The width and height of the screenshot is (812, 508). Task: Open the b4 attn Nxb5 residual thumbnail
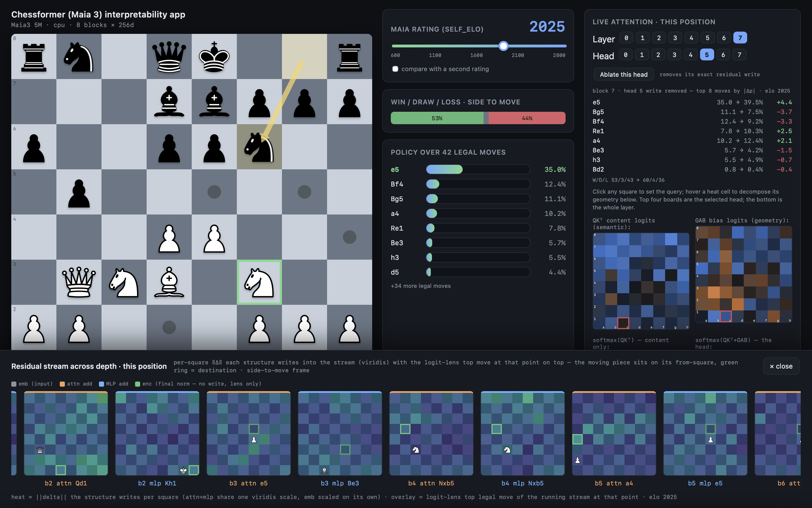pyautogui.click(x=431, y=433)
